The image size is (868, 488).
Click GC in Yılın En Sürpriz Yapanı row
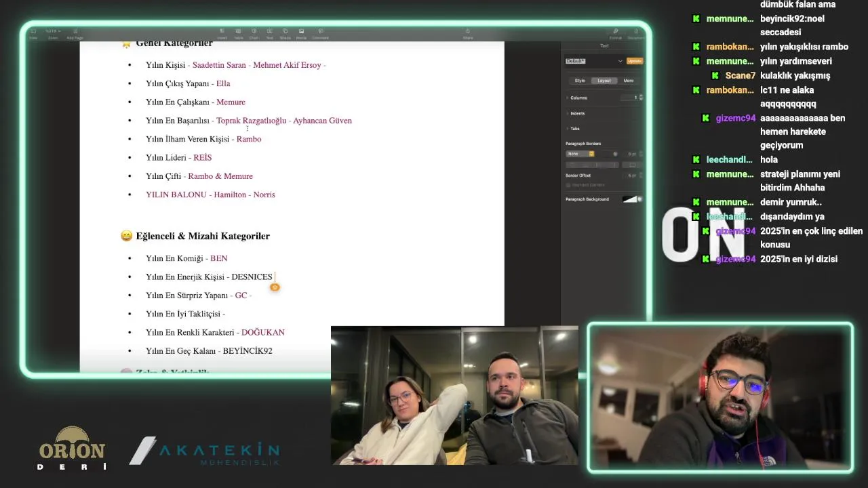[241, 296]
